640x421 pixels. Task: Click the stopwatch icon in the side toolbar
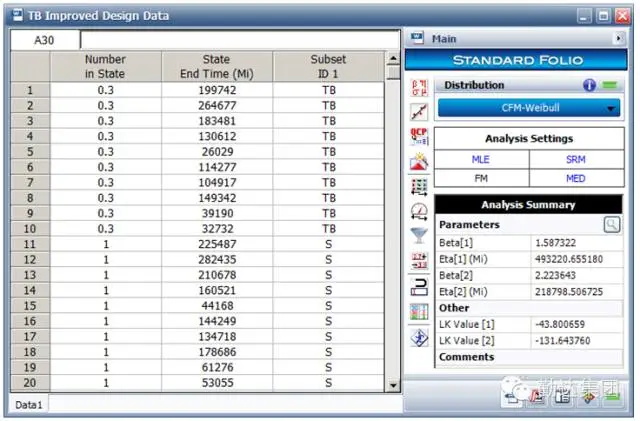420,211
